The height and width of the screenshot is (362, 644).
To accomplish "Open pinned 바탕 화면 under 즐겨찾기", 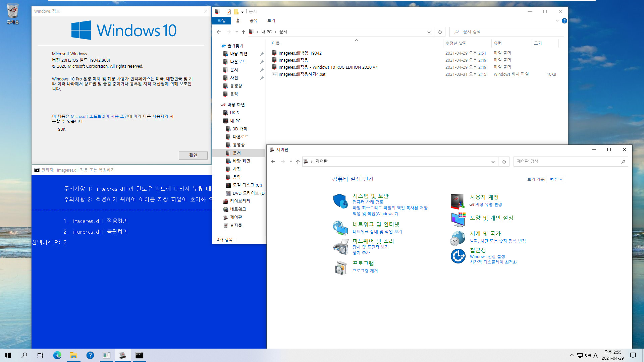I will [x=238, y=54].
